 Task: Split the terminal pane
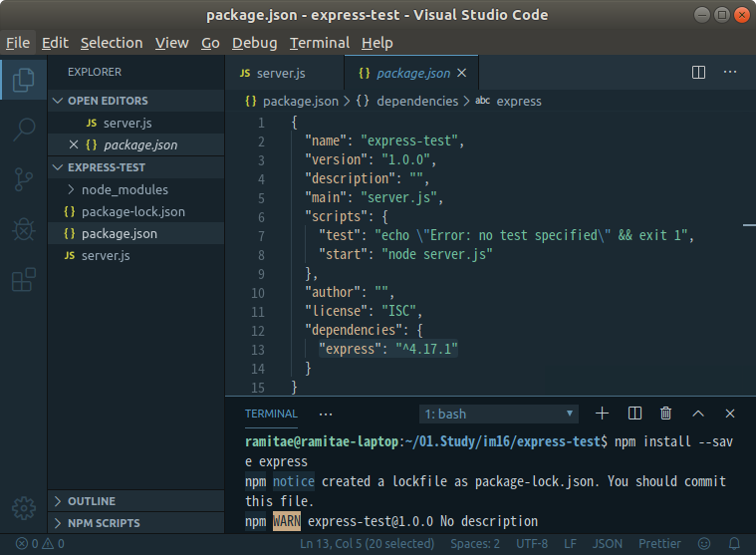coord(635,414)
